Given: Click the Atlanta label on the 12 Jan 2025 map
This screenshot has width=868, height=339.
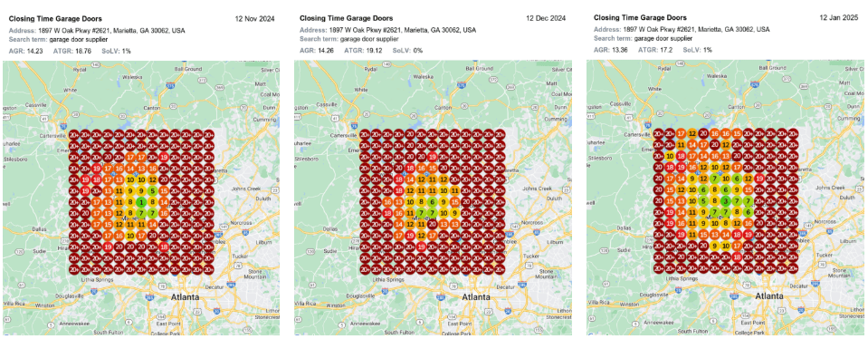Looking at the screenshot, I should pyautogui.click(x=769, y=296).
